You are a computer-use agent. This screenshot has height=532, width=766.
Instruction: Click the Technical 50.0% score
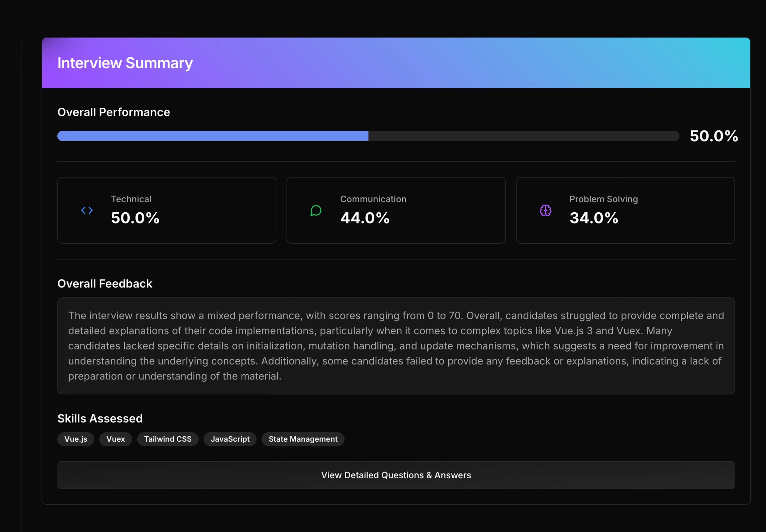[x=135, y=218]
